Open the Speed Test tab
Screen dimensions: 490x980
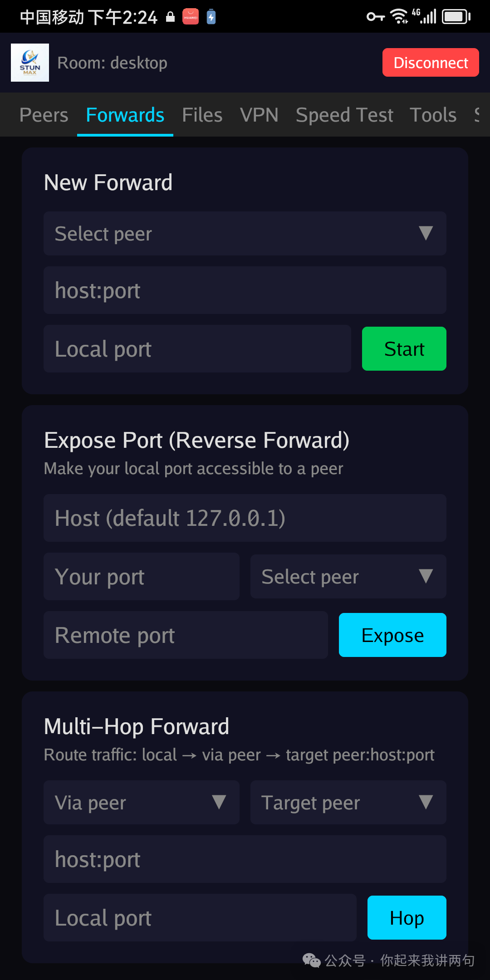(x=344, y=115)
